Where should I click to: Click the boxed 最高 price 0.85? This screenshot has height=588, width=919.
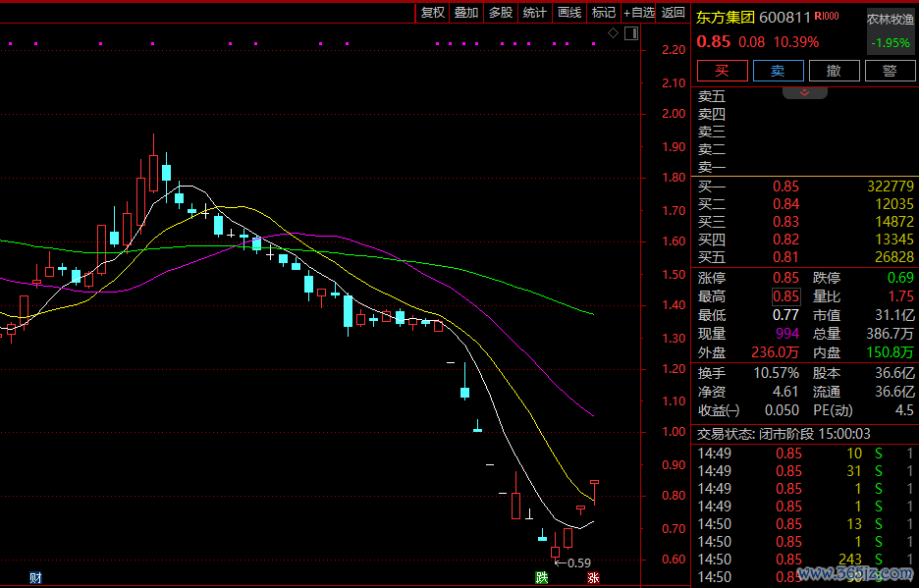pyautogui.click(x=785, y=296)
